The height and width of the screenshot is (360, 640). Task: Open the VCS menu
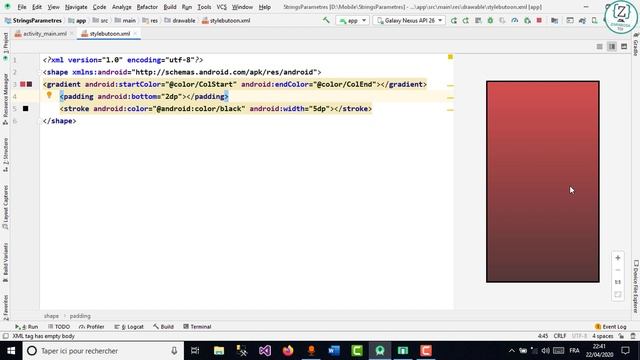[x=222, y=7]
